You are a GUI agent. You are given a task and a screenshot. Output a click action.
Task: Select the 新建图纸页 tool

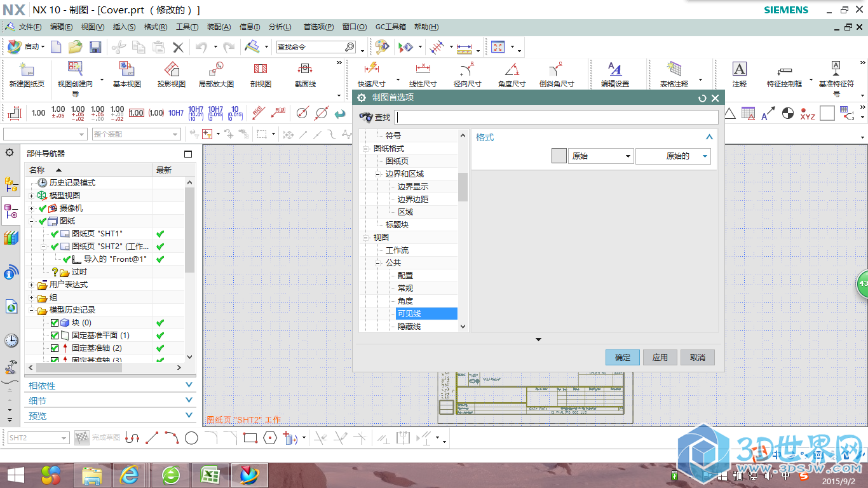[27, 75]
